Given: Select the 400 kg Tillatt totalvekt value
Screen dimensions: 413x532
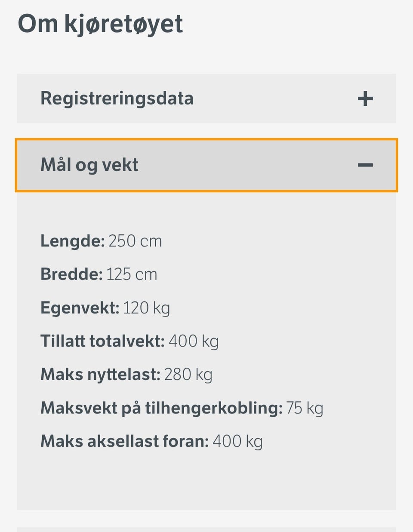Looking at the screenshot, I should [x=194, y=341].
